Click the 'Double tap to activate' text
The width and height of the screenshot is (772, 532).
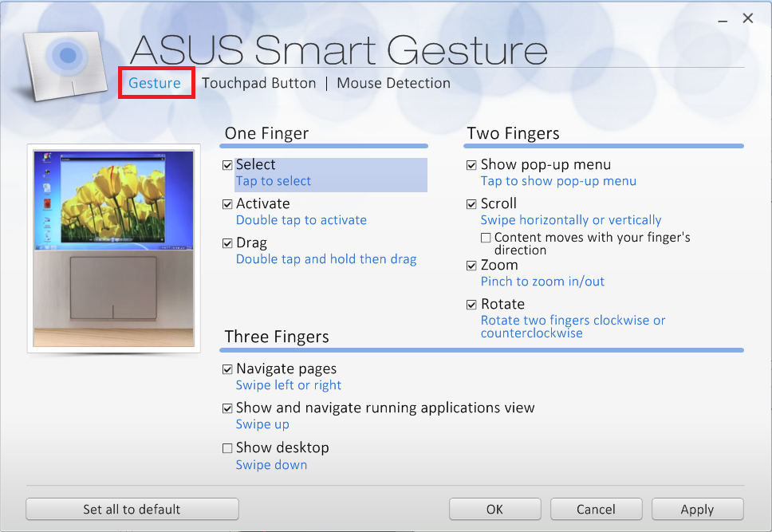pyautogui.click(x=301, y=220)
